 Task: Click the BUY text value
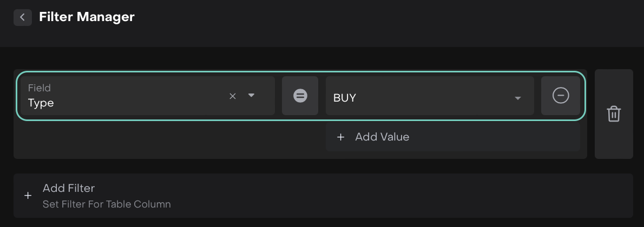[345, 98]
